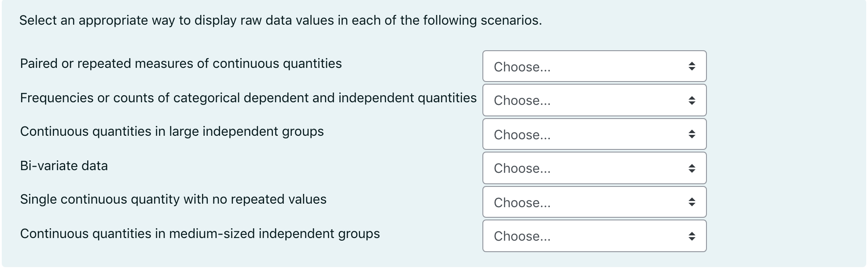Click the paired or repeated measures label text

coord(180,63)
